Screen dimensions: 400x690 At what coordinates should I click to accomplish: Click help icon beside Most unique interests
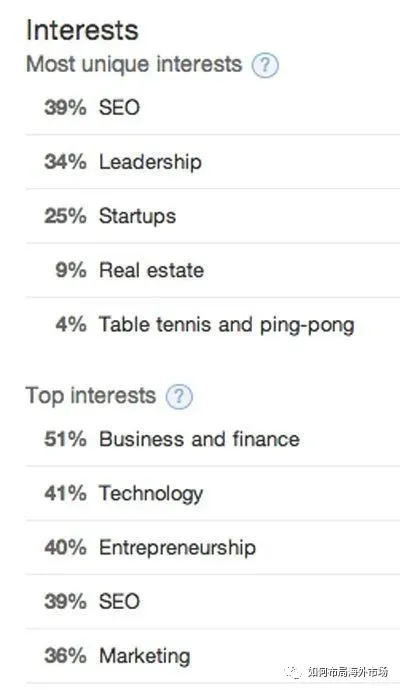coord(265,65)
